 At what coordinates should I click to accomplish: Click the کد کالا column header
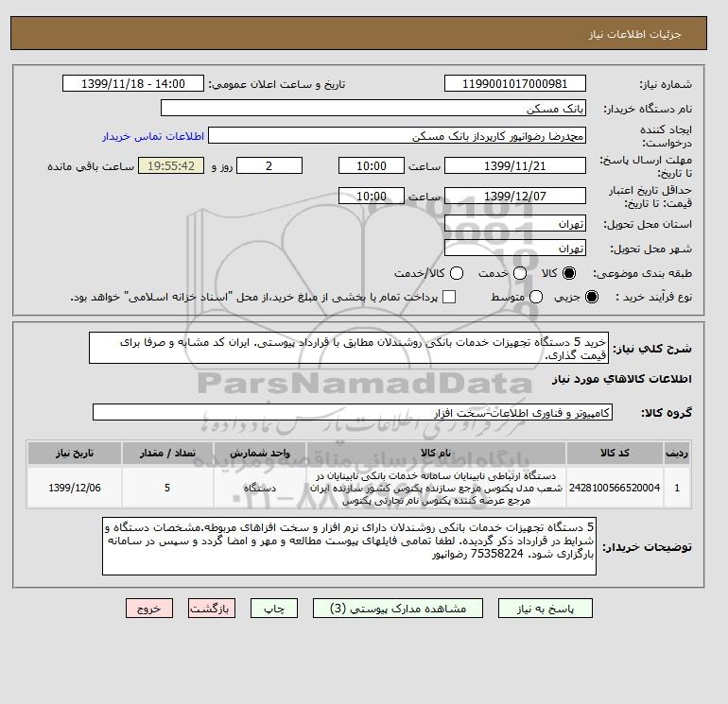coord(615,453)
